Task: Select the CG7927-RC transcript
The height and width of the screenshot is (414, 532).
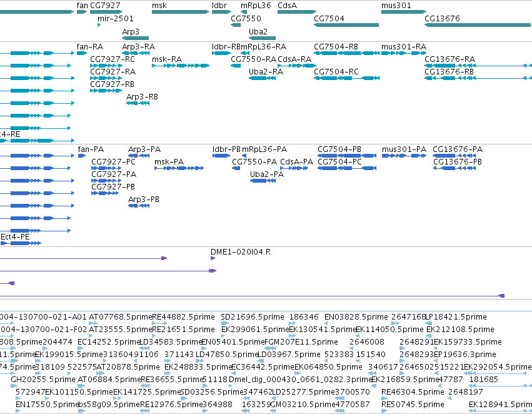Action: 106,66
